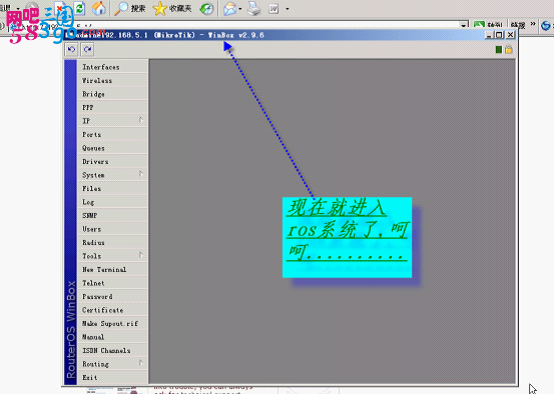Open New Terminal from sidebar
The image size is (554, 394).
coord(112,269)
